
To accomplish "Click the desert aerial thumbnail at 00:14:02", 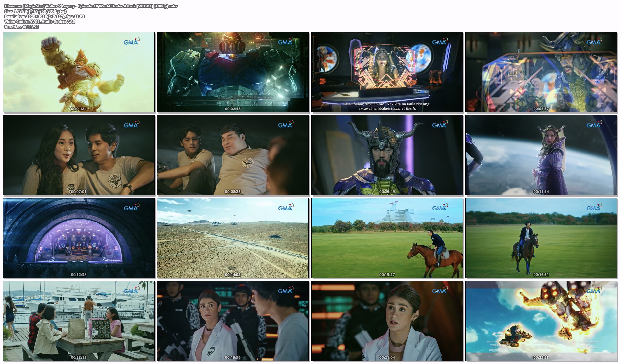I will 233,238.
